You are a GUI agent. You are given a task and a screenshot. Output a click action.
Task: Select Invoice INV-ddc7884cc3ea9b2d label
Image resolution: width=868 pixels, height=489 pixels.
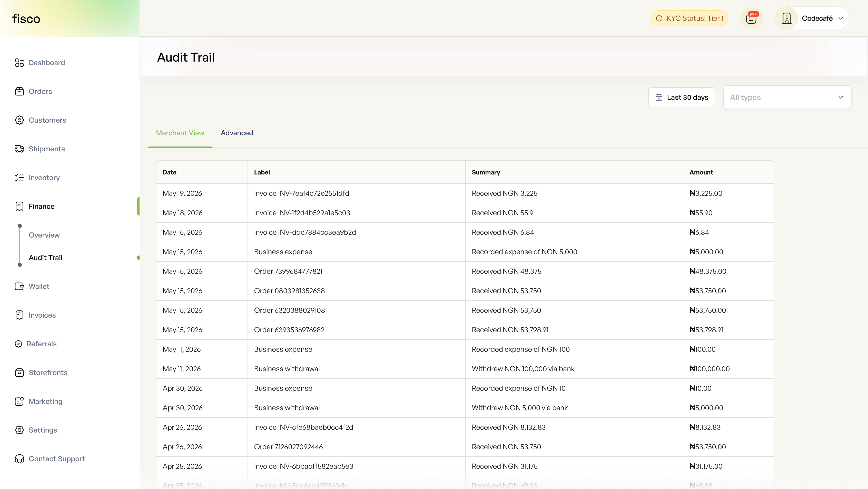click(305, 232)
